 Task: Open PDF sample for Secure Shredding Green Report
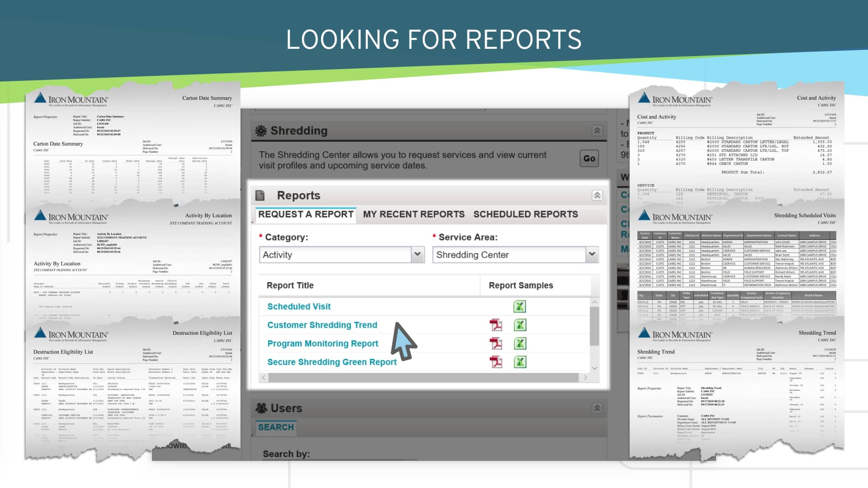496,362
